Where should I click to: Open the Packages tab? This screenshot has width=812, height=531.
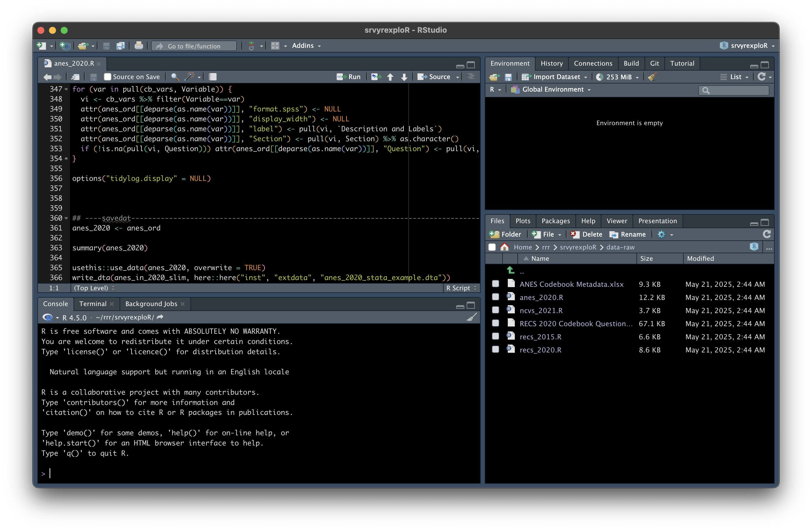click(x=555, y=221)
